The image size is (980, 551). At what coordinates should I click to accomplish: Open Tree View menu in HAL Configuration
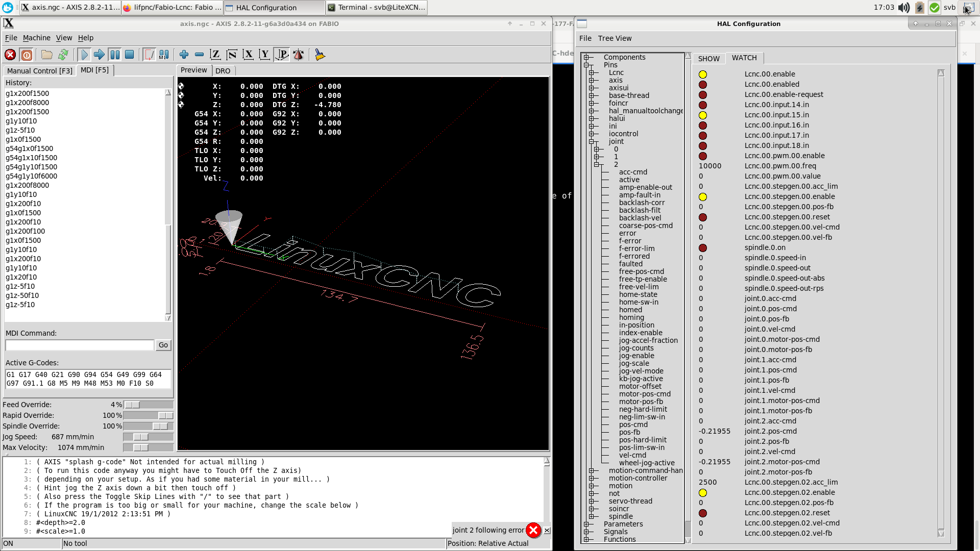tap(615, 38)
